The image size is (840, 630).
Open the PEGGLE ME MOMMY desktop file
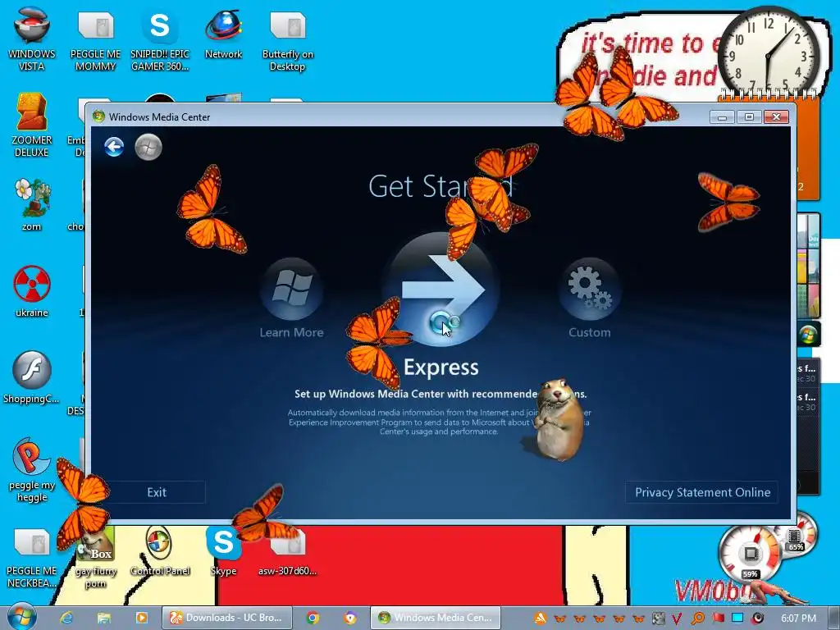pos(95,39)
